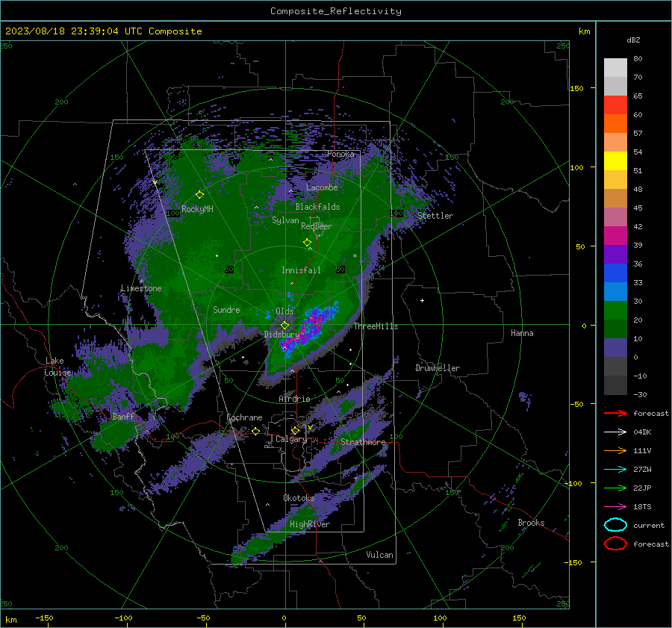Pick the magenta 39–42 dBZ color swatch
Viewport: 672px width, 628px height.
615,235
